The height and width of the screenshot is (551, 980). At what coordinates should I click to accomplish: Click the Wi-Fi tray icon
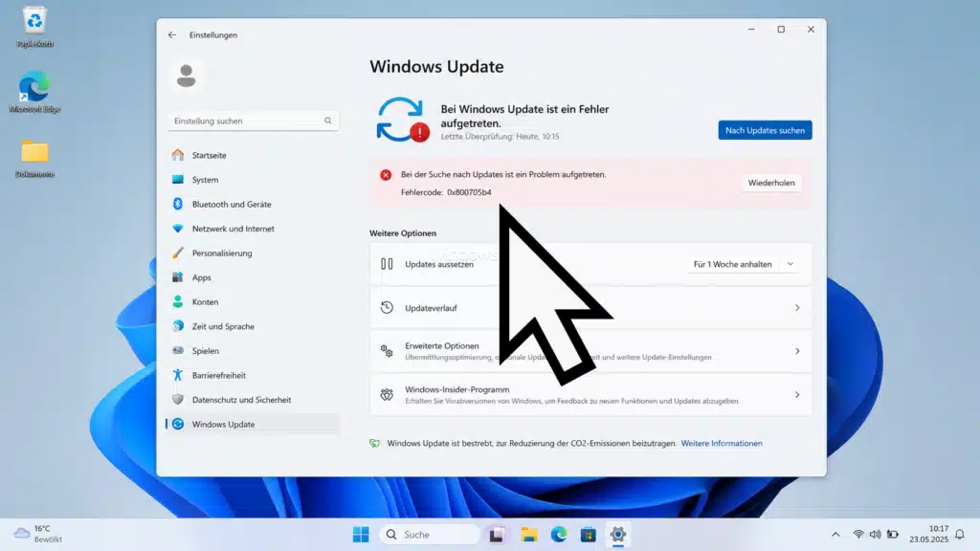pyautogui.click(x=858, y=535)
